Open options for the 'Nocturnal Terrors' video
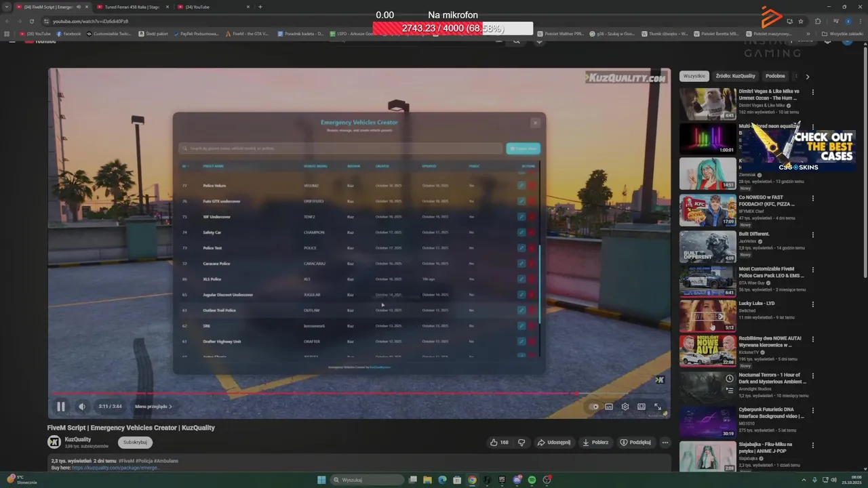Screen dimensions: 868x488 813,375
